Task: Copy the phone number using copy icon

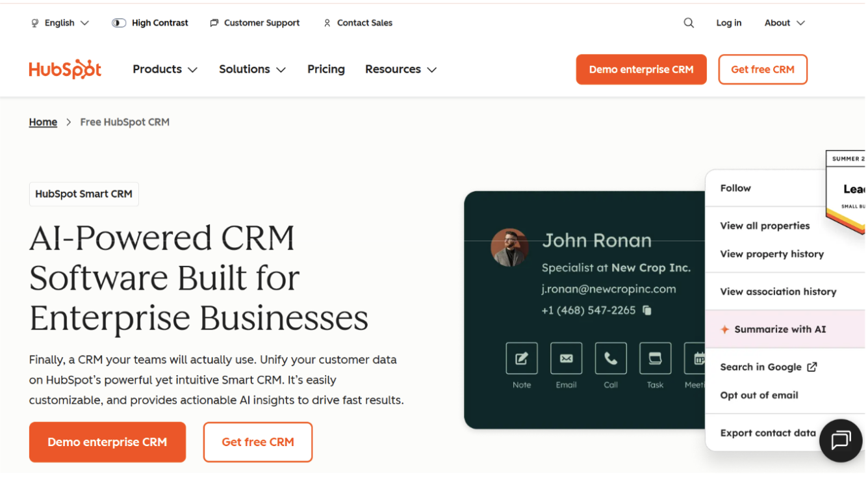Action: tap(647, 310)
